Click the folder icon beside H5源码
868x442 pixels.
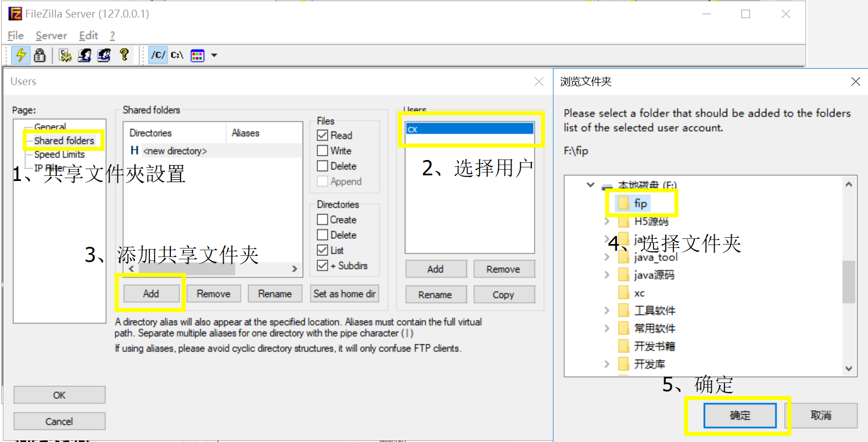tap(624, 221)
